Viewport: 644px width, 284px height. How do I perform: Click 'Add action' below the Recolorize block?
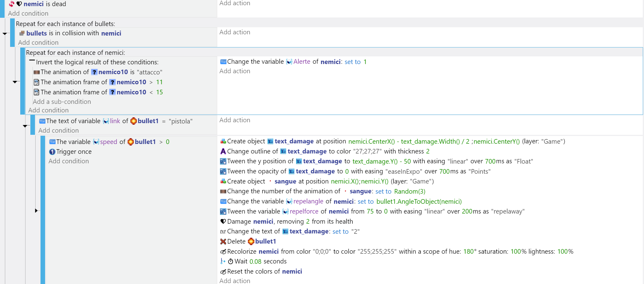click(235, 281)
